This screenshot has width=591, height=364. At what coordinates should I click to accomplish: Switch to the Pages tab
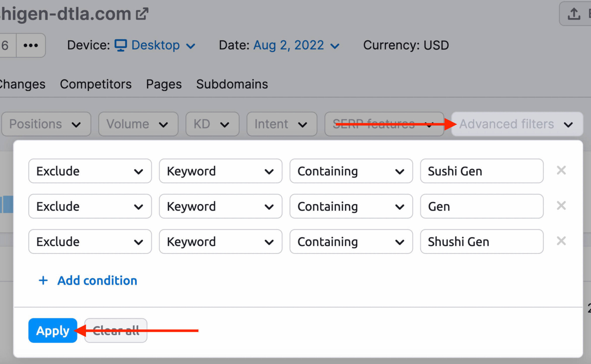point(164,84)
